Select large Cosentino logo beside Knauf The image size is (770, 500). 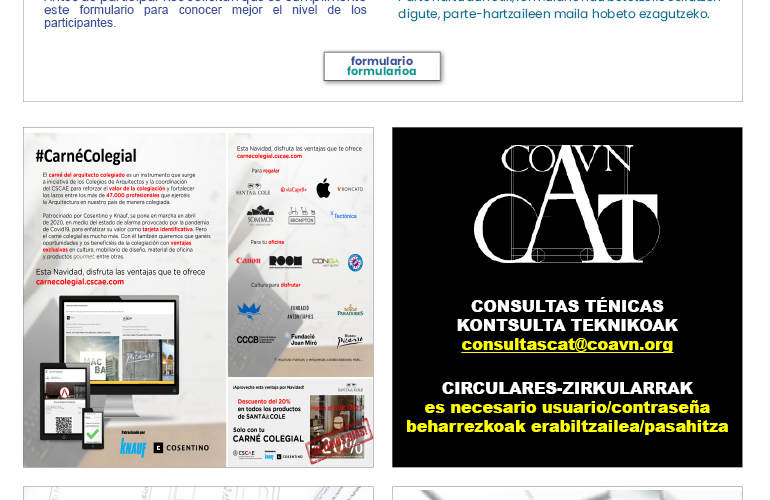(x=182, y=448)
